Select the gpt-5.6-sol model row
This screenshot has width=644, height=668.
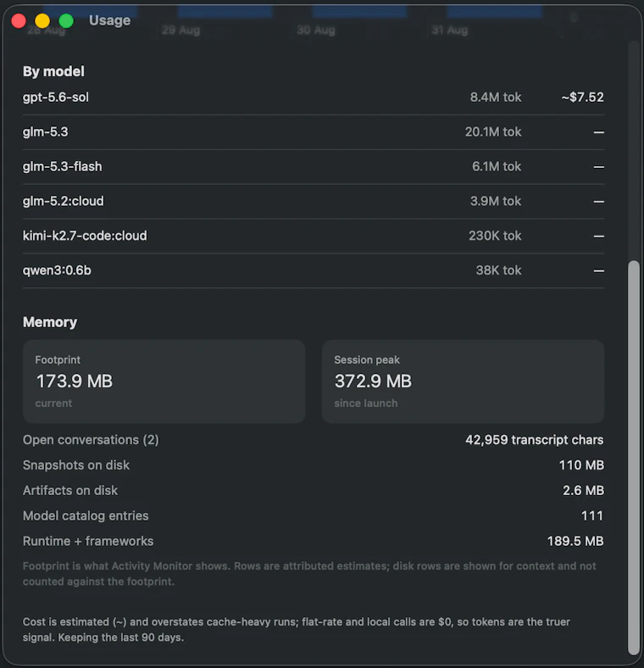pyautogui.click(x=314, y=97)
